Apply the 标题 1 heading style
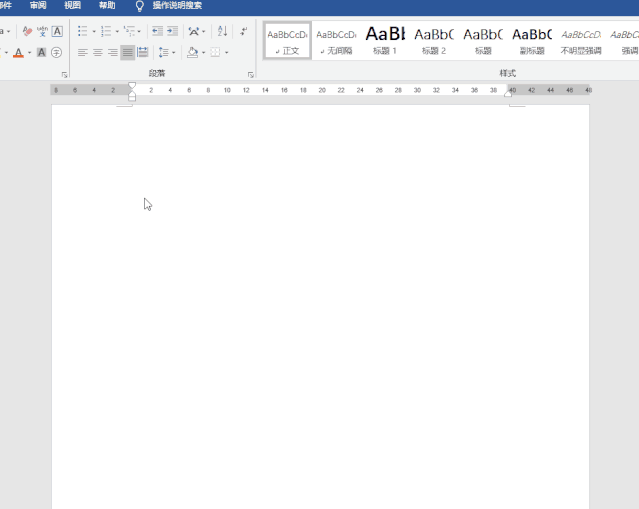Image resolution: width=639 pixels, height=509 pixels. (385, 41)
